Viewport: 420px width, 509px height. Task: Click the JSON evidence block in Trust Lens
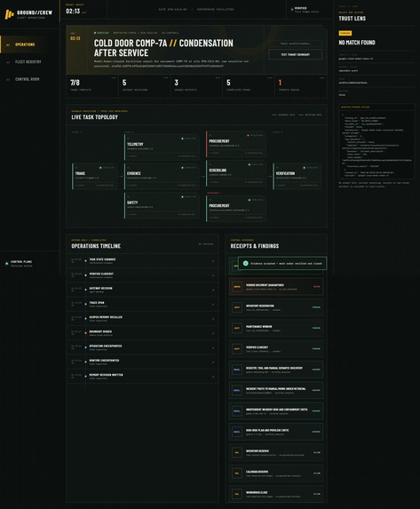click(376, 145)
